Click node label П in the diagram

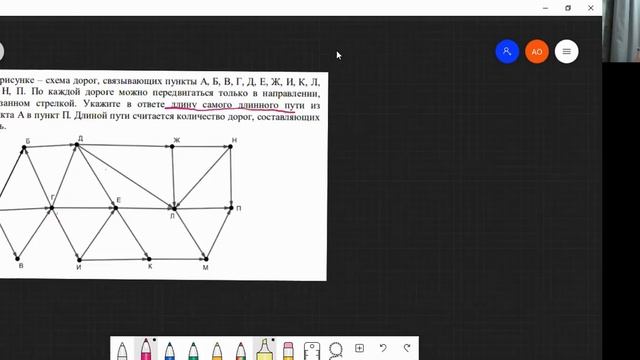239,208
